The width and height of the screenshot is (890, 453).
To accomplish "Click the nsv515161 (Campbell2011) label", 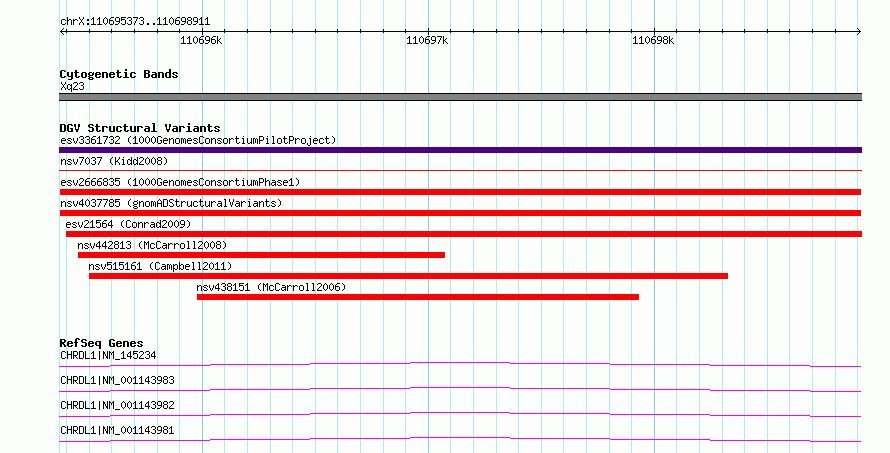I will pyautogui.click(x=160, y=266).
